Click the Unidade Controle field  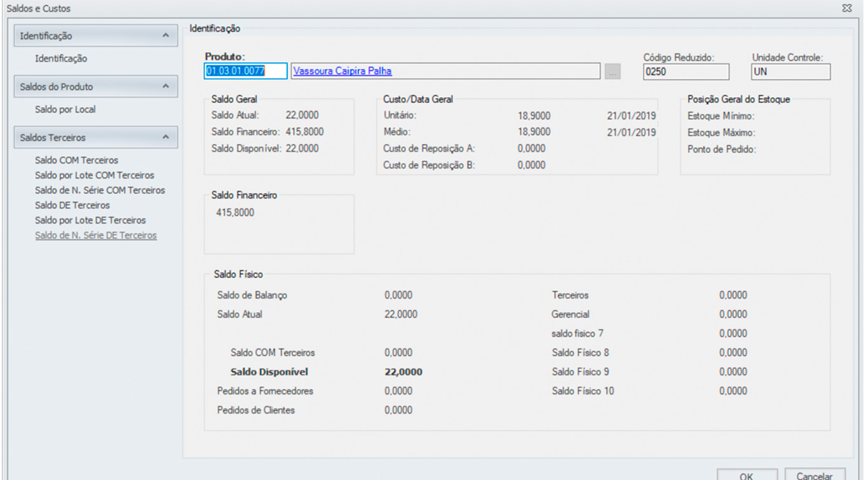coord(790,72)
